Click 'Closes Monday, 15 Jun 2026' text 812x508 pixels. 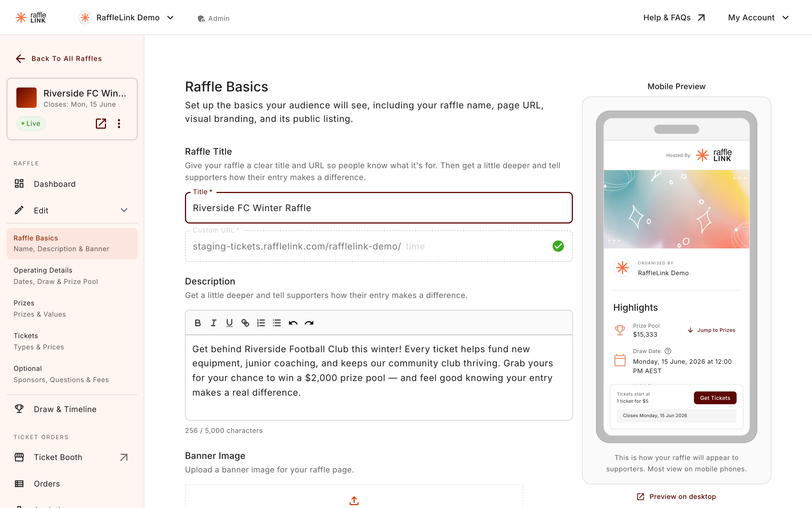[x=655, y=416]
